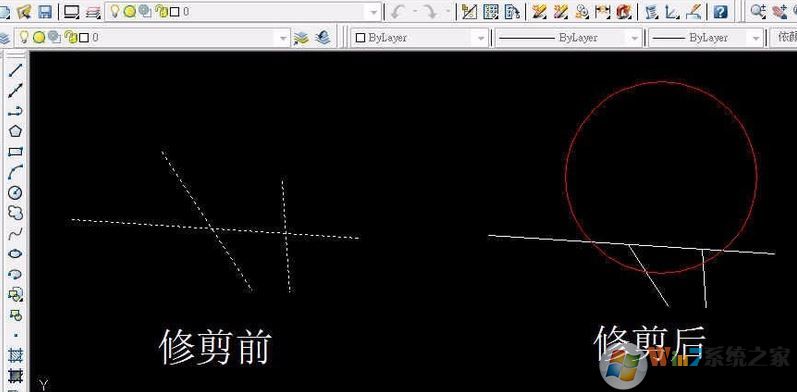This screenshot has width=797, height=392.
Task: Expand Layers toolbar list arrow near Make Current icon
Action: (x=283, y=38)
